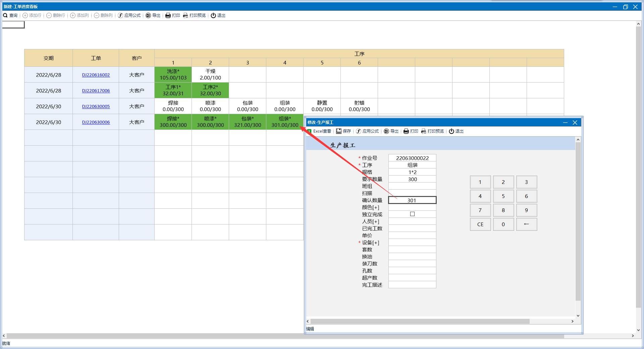Click the 导出 export icon in main toolbar
Viewport: 644px width, 349px height.
pos(148,15)
